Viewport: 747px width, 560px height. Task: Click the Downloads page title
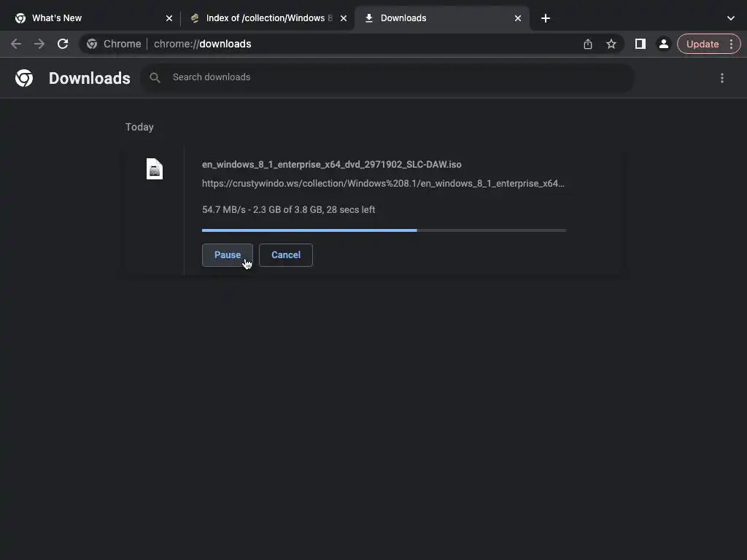pyautogui.click(x=90, y=78)
